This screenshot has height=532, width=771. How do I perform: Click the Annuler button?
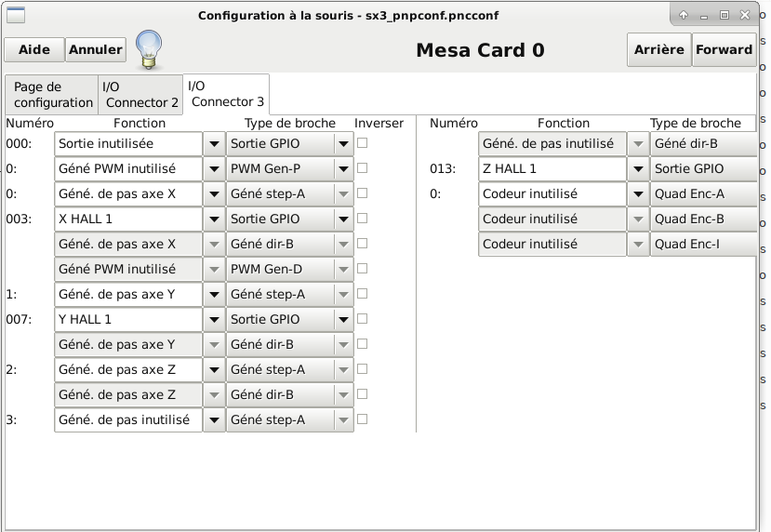(x=96, y=49)
